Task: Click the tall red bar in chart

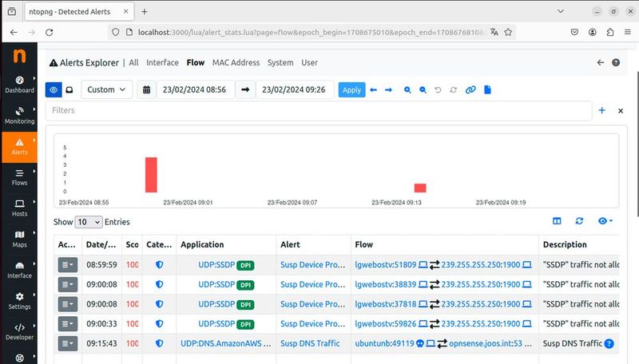Action: tap(150, 174)
